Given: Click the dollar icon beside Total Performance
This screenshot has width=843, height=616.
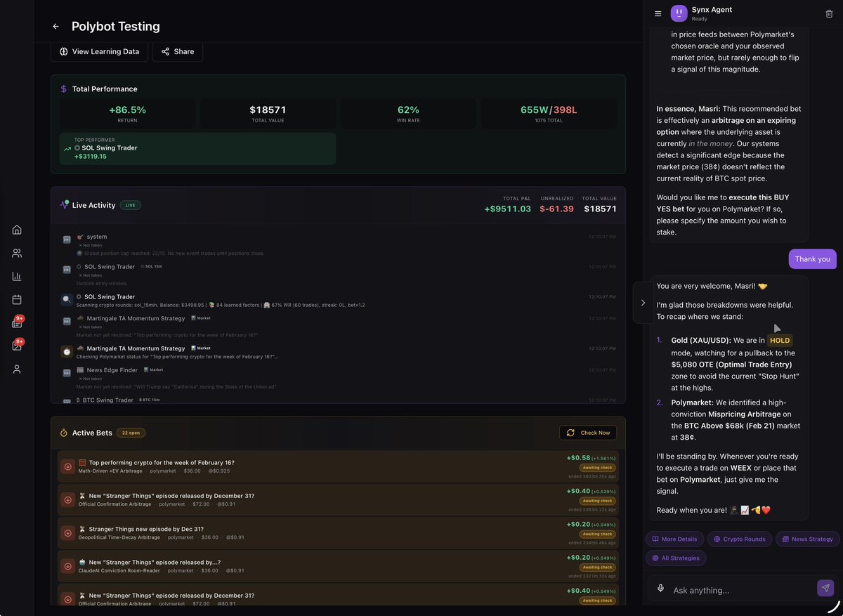Looking at the screenshot, I should [x=63, y=89].
